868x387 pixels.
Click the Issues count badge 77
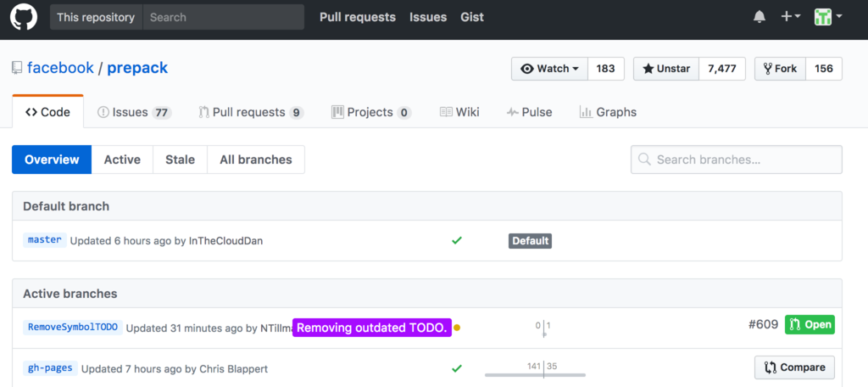[x=162, y=113]
